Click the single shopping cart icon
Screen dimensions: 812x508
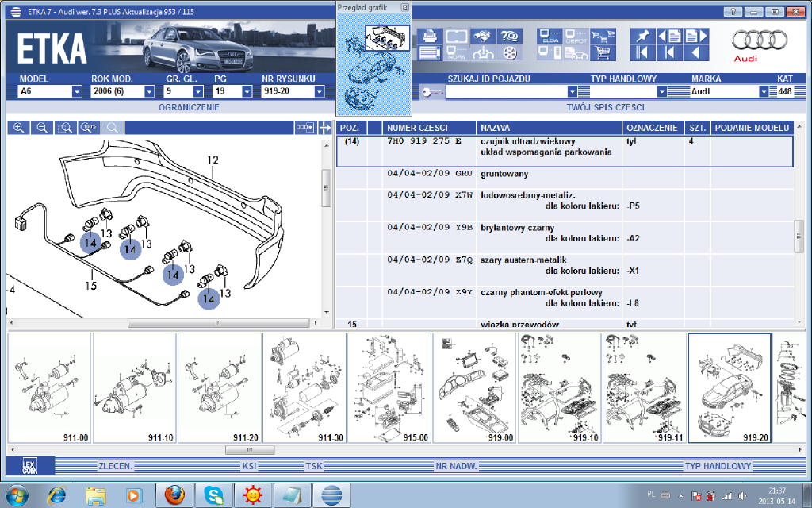603,53
